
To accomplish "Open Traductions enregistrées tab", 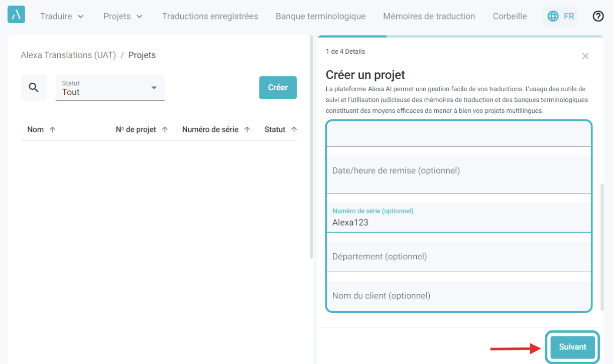I will (x=210, y=16).
